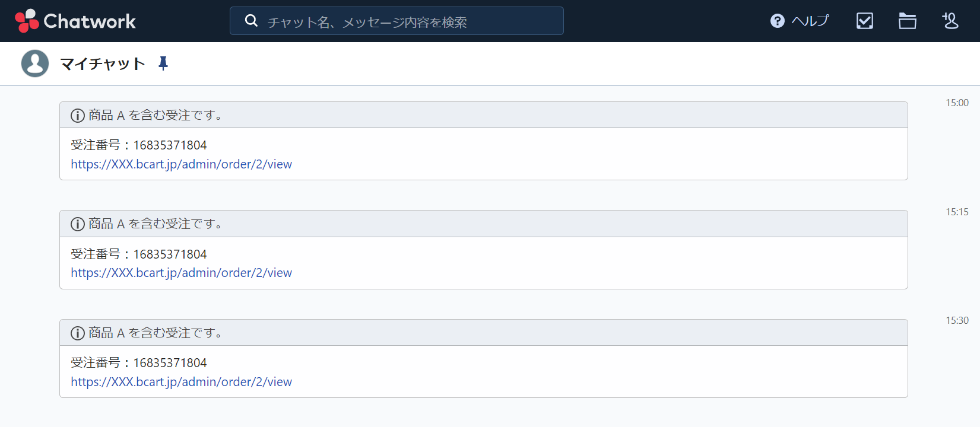
Task: Open the ヘルプ menu text
Action: (x=810, y=21)
